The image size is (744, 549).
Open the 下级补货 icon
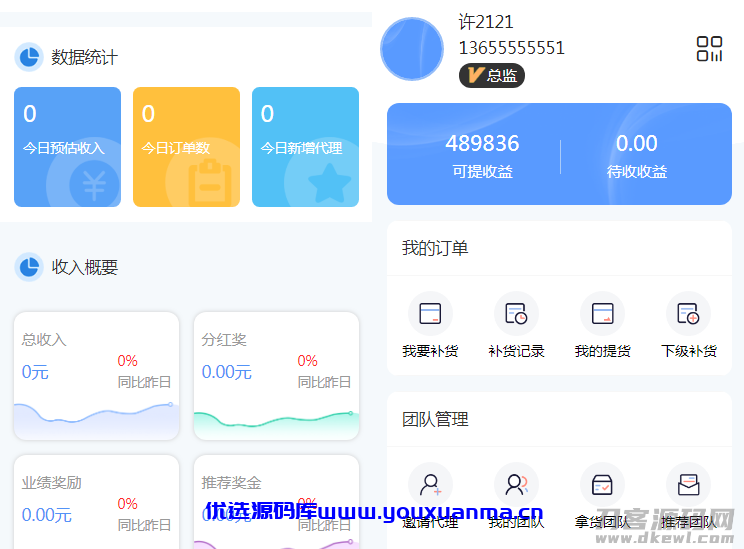[x=688, y=314]
